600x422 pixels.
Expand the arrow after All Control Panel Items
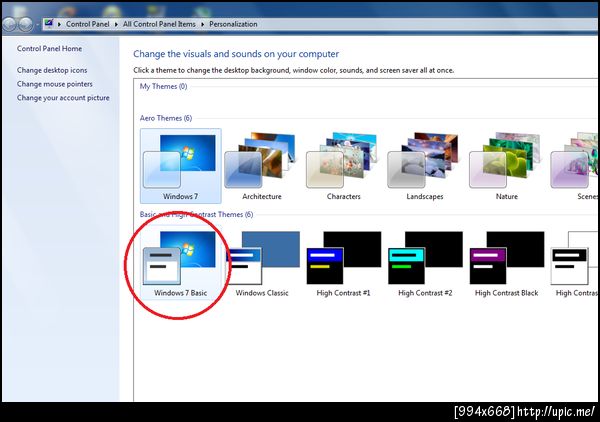coord(202,24)
